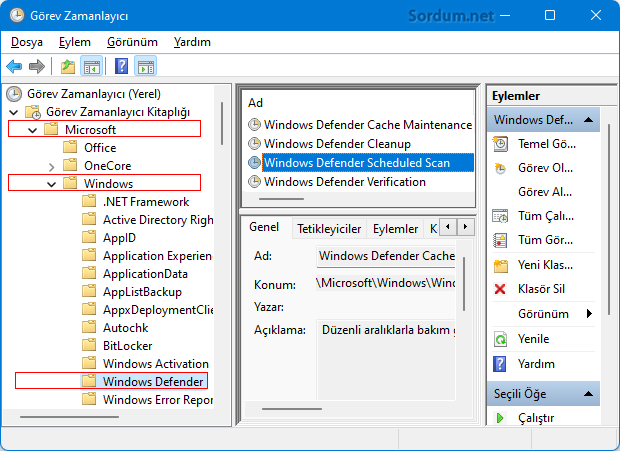
Task: Toggle the Show/Hide Action Pane icon
Action: point(146,66)
